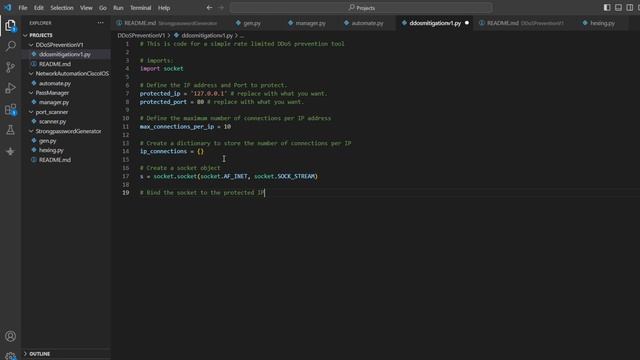Switch to the gen.py tab
This screenshot has width=640, height=360.
[252, 23]
